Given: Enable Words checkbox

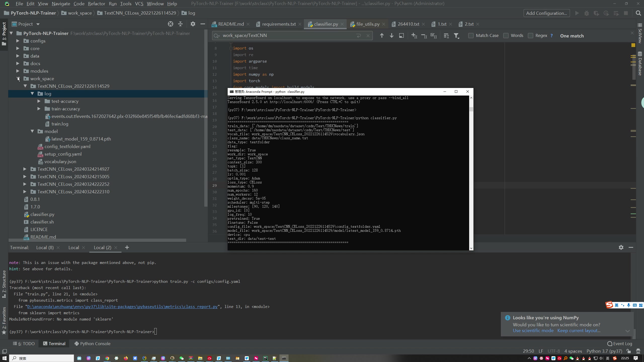Looking at the screenshot, I should (506, 36).
